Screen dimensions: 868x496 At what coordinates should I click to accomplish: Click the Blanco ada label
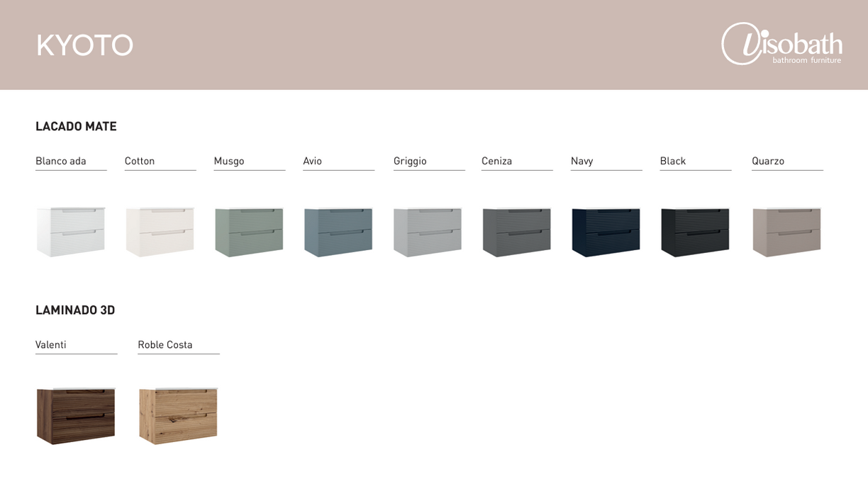tap(61, 162)
